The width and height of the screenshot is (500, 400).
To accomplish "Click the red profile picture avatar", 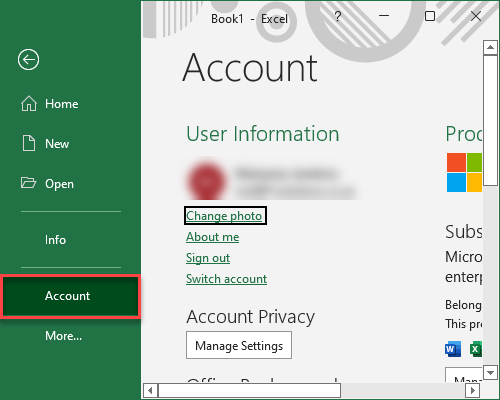I will (206, 181).
